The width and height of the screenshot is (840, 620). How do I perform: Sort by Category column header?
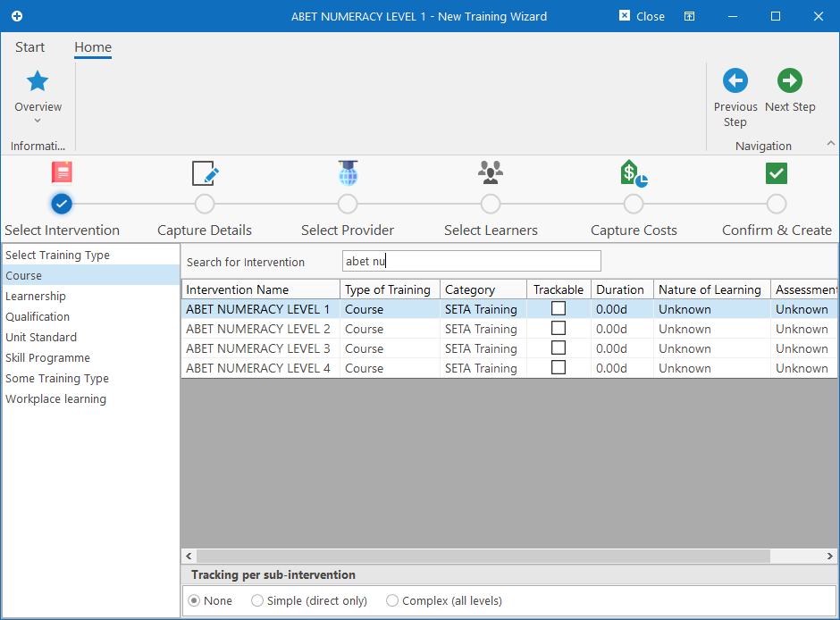pyautogui.click(x=483, y=289)
